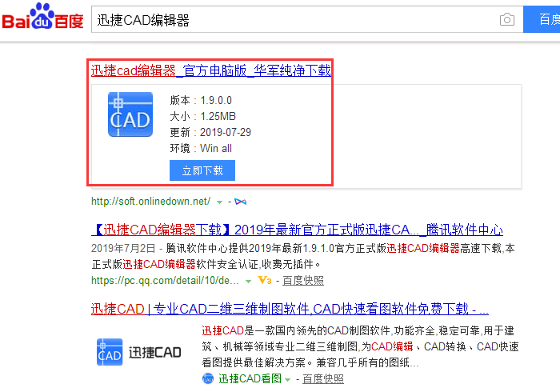Click the search input field containing 迅捷CAD编辑器
560x392 pixels.
307,19
